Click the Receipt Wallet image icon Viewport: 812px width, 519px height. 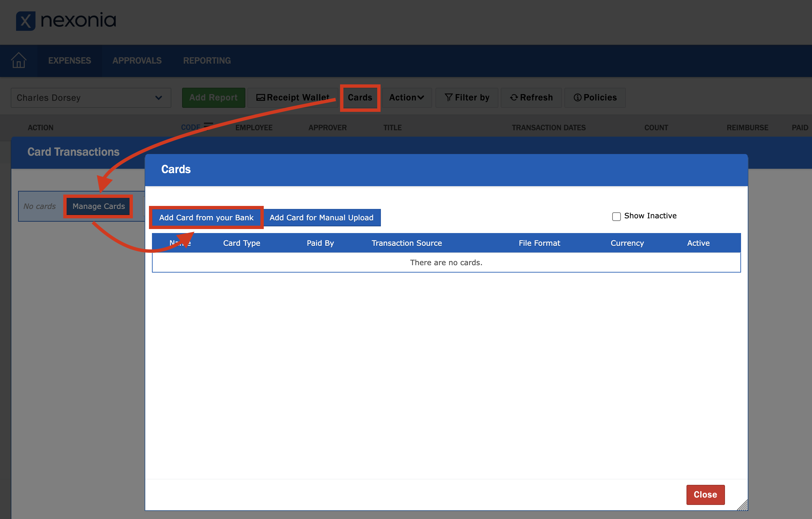260,97
